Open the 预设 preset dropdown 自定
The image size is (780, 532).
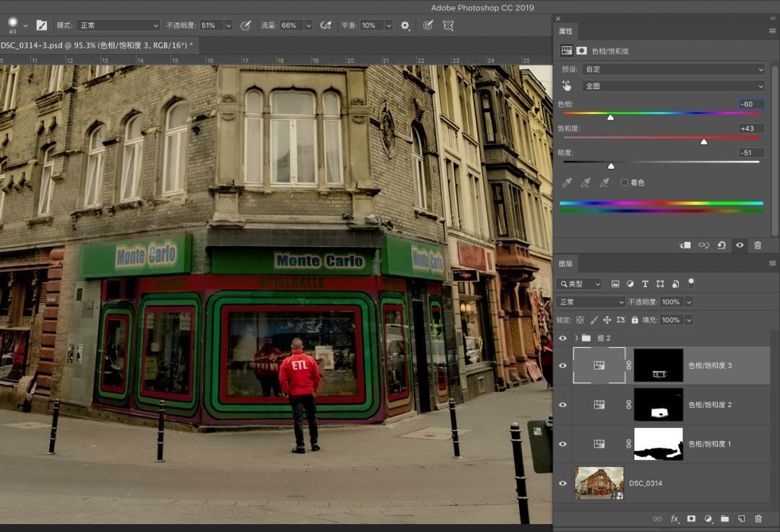pyautogui.click(x=672, y=69)
